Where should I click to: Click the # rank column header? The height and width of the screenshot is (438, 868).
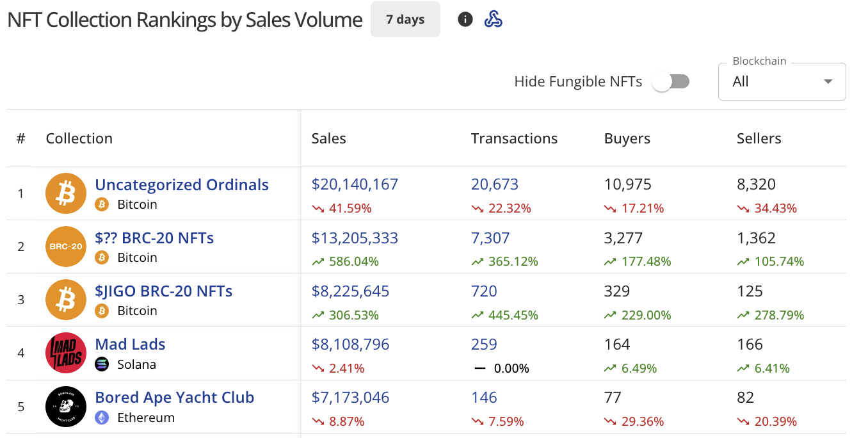point(21,138)
